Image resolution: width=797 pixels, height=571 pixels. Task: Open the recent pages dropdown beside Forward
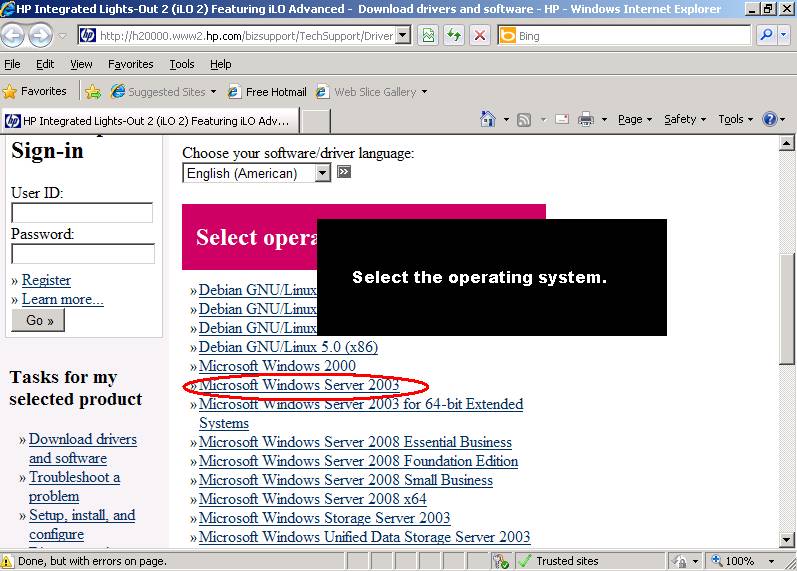(x=63, y=36)
